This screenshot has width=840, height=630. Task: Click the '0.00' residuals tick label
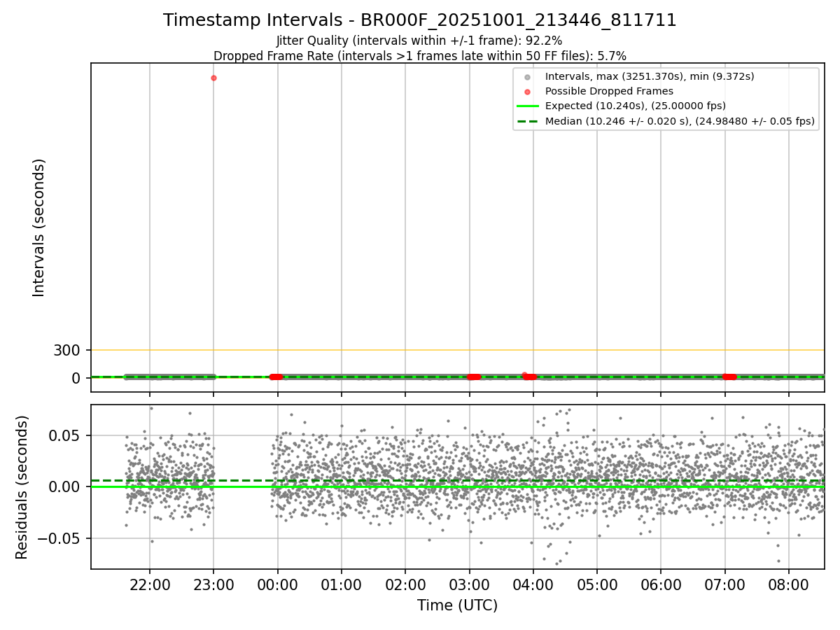point(66,486)
